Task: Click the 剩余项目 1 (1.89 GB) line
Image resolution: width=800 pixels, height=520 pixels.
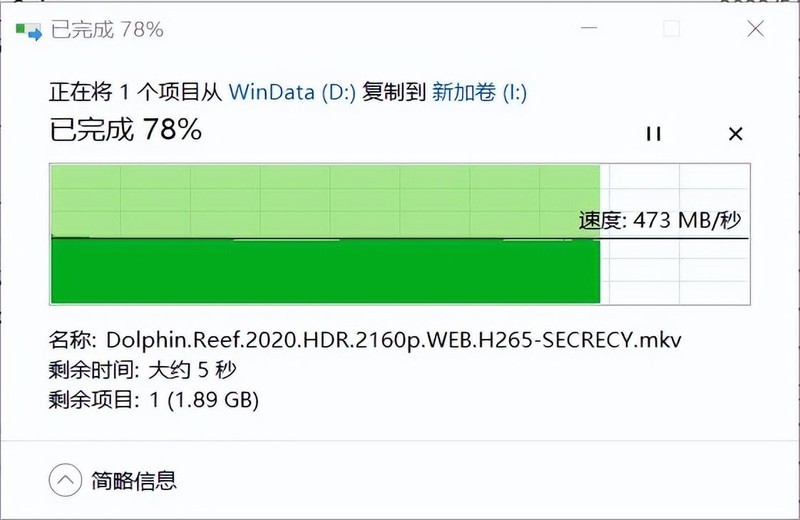Action: [154, 400]
